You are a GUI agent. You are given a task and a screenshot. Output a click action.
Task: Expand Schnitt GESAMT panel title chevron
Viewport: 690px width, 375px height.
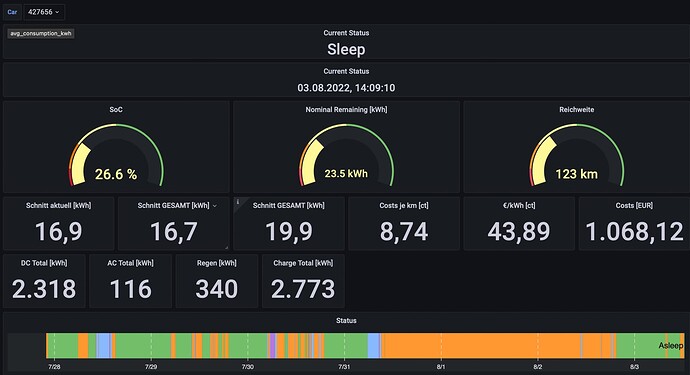pos(215,206)
